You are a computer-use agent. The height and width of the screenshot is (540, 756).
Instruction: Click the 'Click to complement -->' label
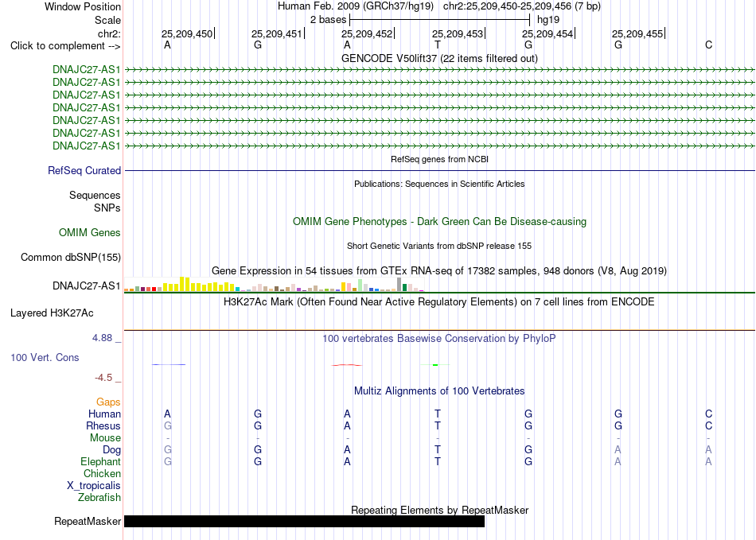click(65, 46)
